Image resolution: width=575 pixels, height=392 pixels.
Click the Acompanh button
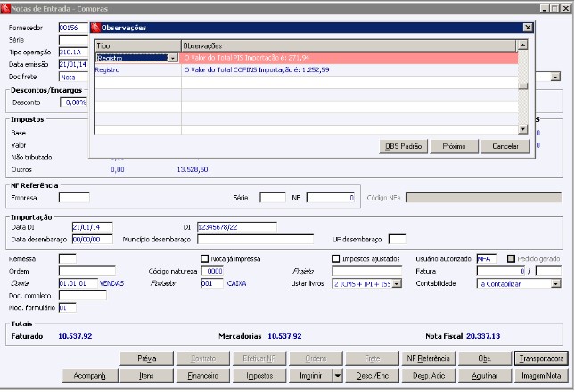tap(90, 375)
